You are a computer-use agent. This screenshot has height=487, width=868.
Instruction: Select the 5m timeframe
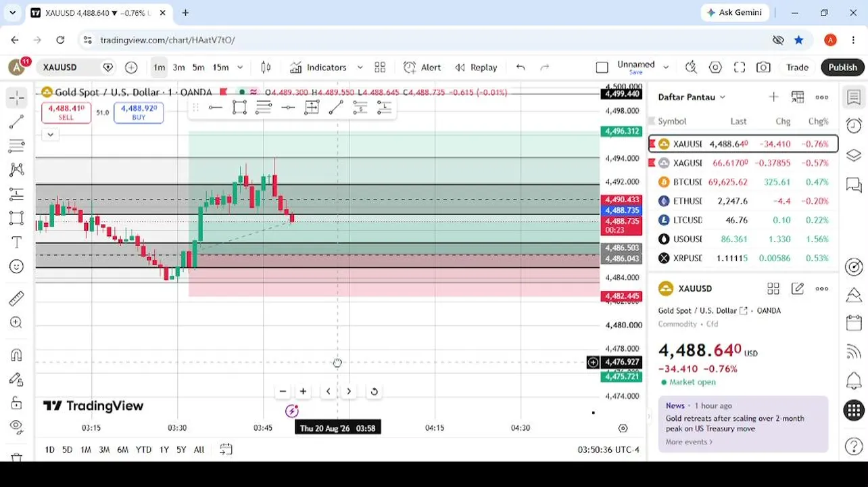click(198, 67)
